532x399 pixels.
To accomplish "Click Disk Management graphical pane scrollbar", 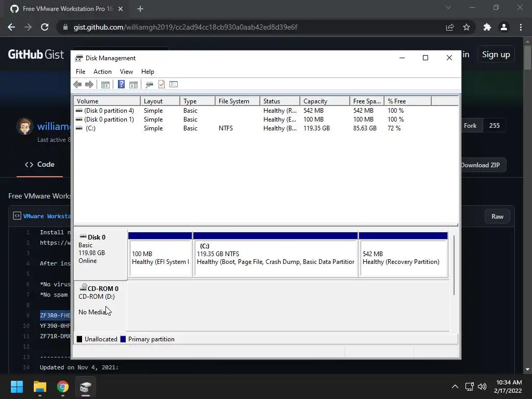I will click(x=454, y=264).
